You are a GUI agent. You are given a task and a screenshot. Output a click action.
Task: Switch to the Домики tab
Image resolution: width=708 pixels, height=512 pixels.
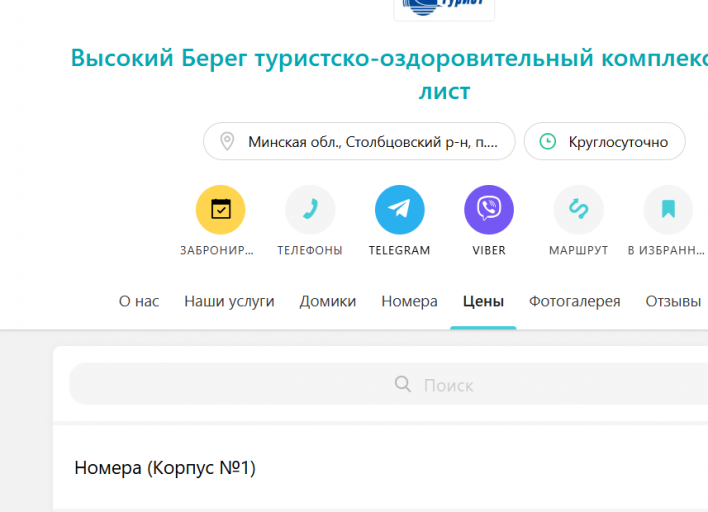tap(328, 301)
